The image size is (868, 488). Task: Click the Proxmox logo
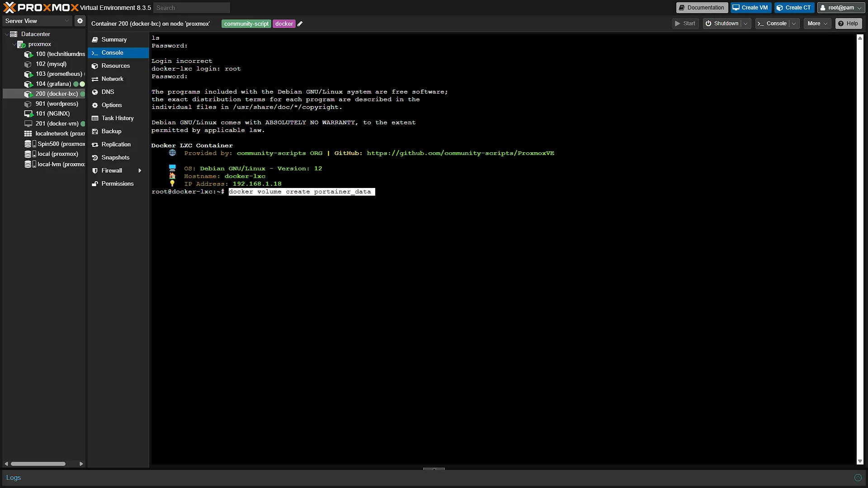(41, 7)
